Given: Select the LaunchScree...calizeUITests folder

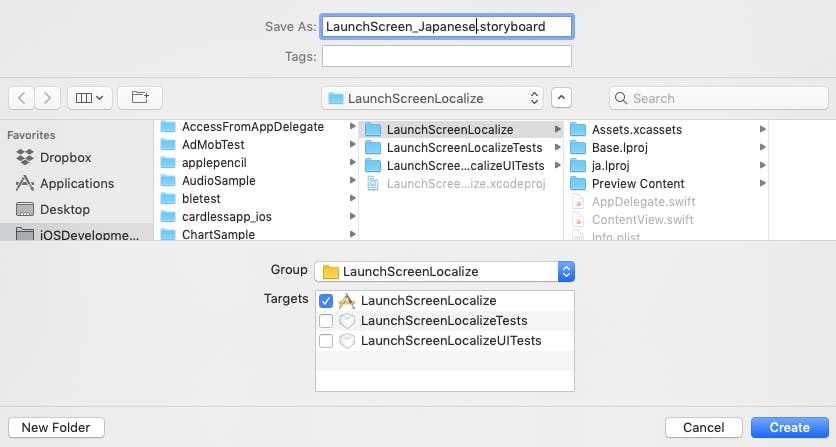Looking at the screenshot, I should coord(455,166).
